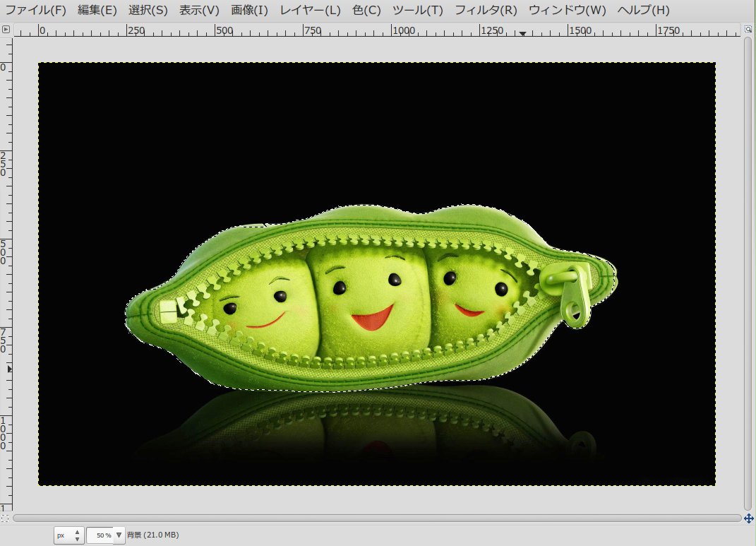Screen dimensions: 756x546
Task: Expand the zoom level dropdown arrow
Action: click(119, 535)
